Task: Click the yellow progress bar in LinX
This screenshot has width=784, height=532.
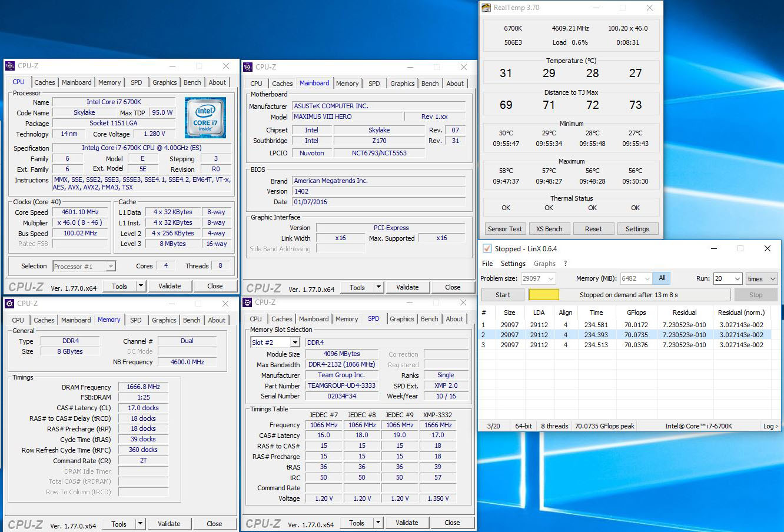Action: click(544, 295)
